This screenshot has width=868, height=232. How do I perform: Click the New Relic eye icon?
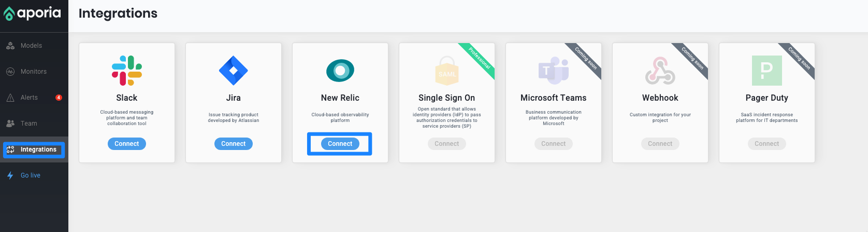pos(340,71)
